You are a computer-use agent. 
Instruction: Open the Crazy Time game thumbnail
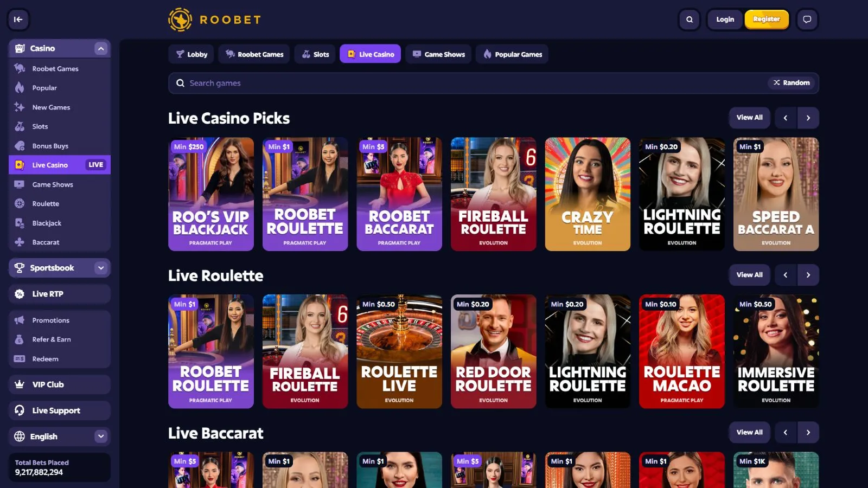click(588, 194)
